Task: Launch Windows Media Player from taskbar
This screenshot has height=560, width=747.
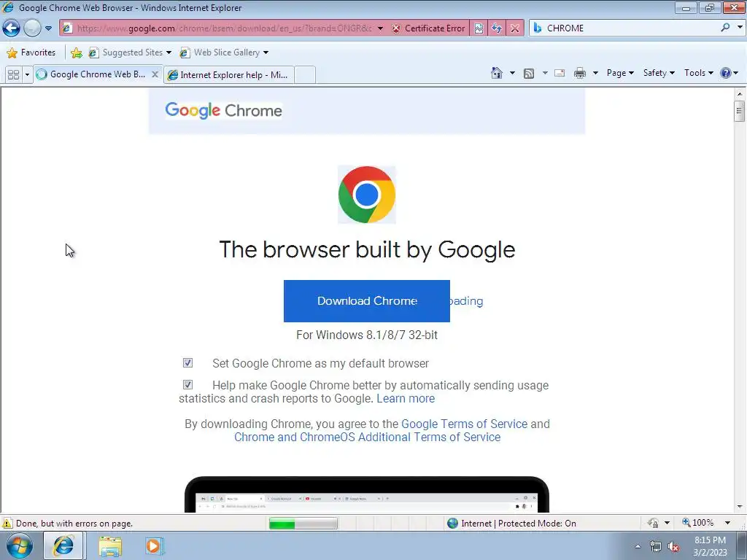Action: [153, 546]
